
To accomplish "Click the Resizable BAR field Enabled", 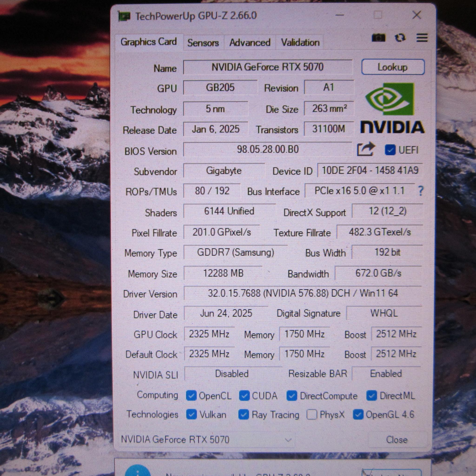I will 386,374.
